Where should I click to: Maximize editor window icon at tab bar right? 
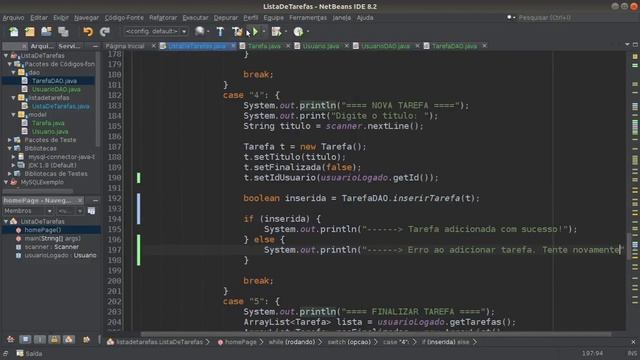click(x=635, y=44)
